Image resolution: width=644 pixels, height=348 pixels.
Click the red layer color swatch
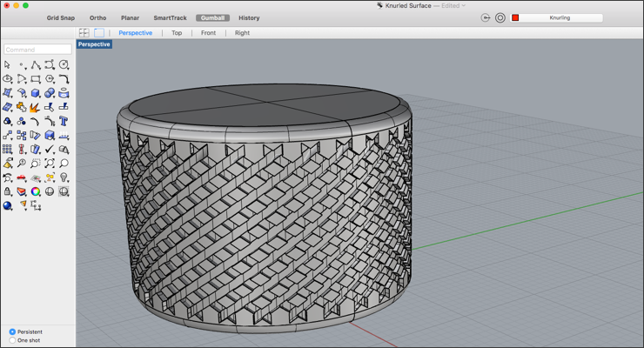coord(515,17)
